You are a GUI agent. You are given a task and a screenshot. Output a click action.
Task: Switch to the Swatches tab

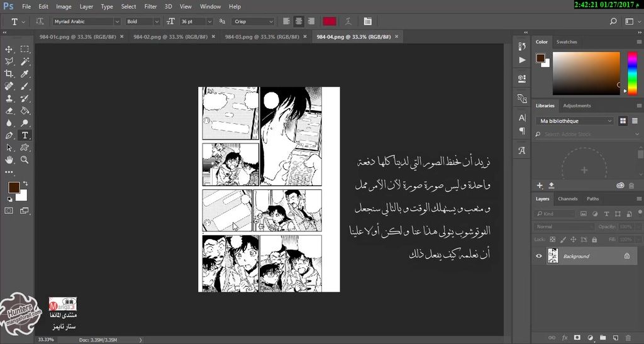coord(567,42)
